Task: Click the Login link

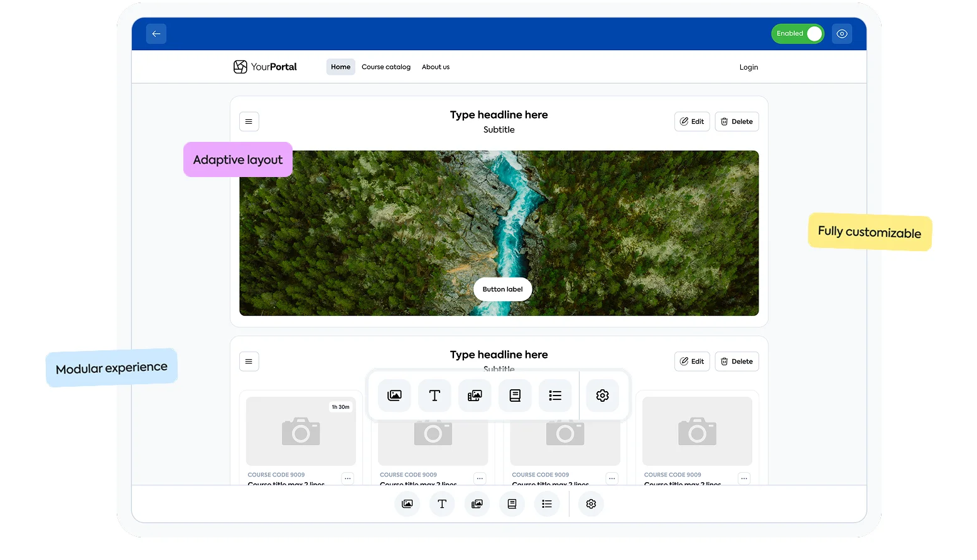Action: coord(748,67)
